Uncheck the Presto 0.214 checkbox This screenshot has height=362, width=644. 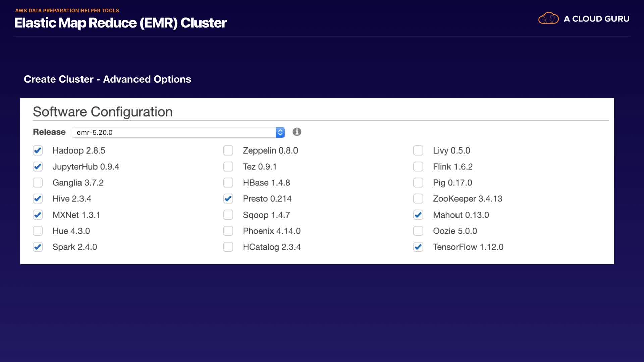[228, 199]
